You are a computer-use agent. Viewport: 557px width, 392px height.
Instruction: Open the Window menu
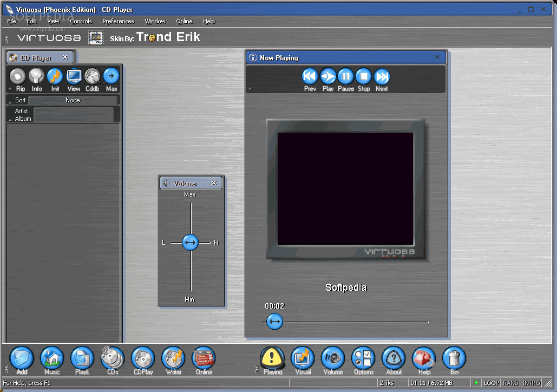tap(155, 21)
